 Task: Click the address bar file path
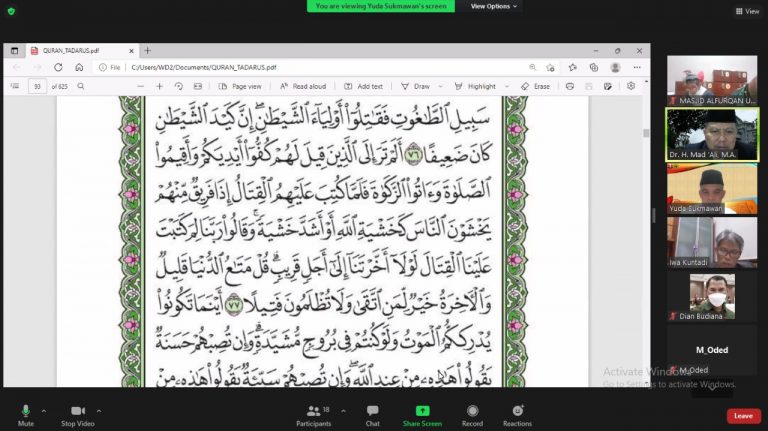point(204,68)
